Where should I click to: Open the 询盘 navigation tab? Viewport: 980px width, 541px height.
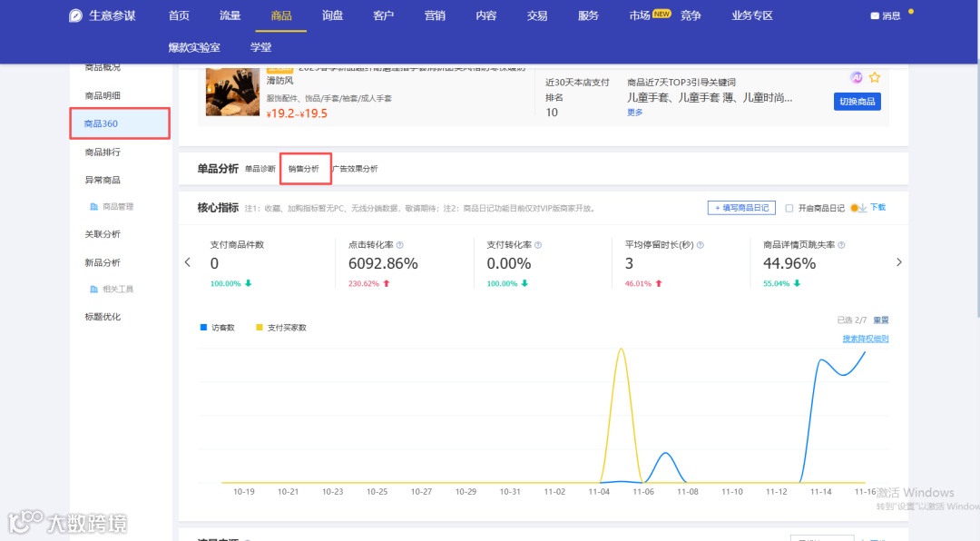coord(332,15)
